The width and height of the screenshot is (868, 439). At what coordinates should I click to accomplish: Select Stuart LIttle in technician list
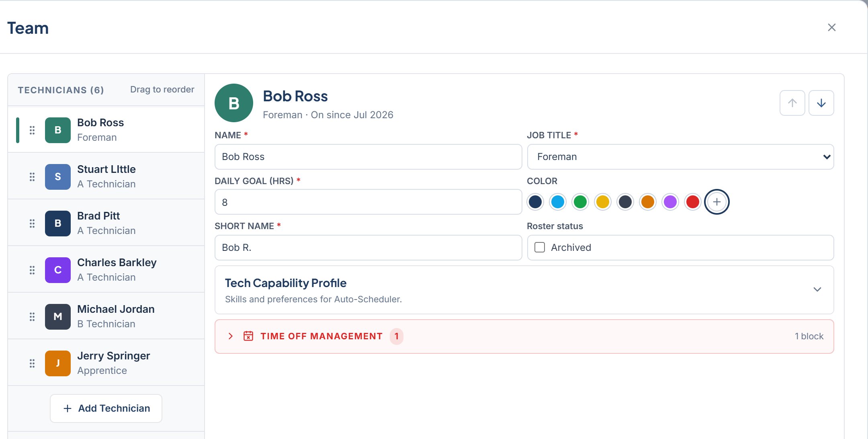[106, 176]
